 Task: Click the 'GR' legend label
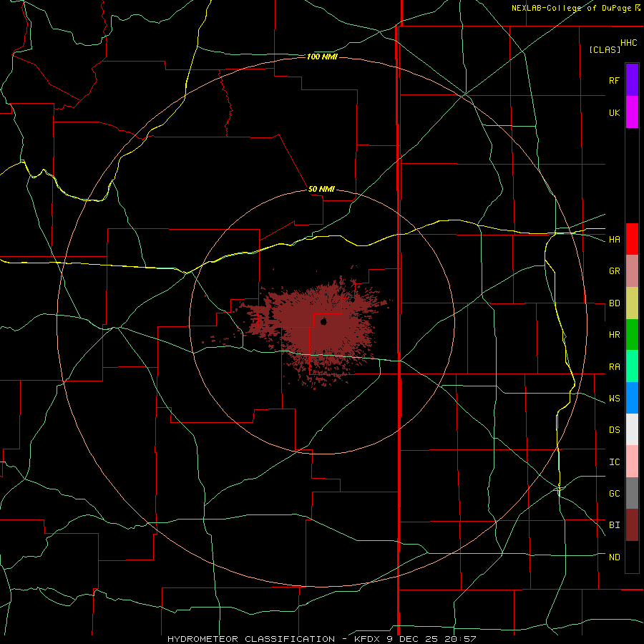click(x=614, y=271)
